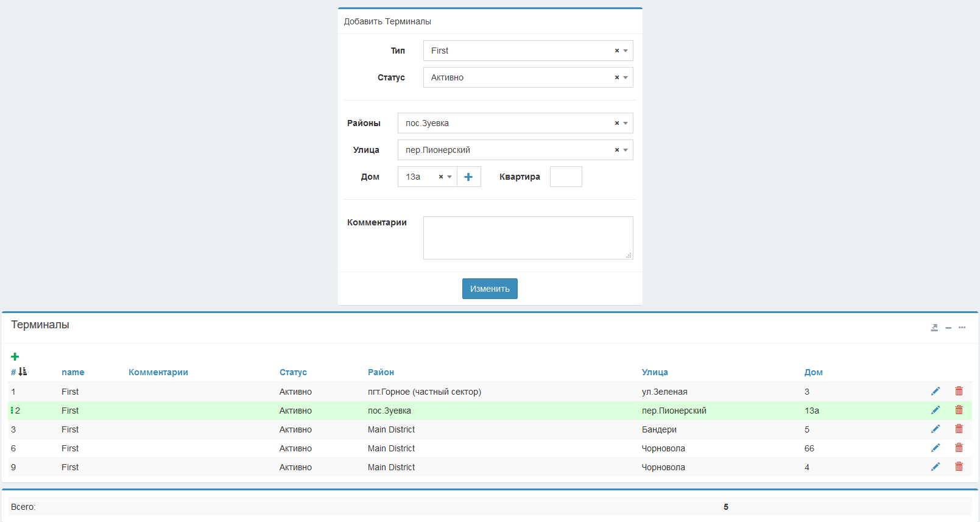Delete terminal row with house 66

(959, 448)
